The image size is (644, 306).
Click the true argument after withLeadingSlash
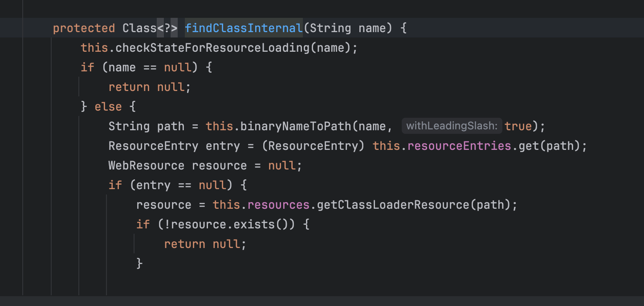518,126
